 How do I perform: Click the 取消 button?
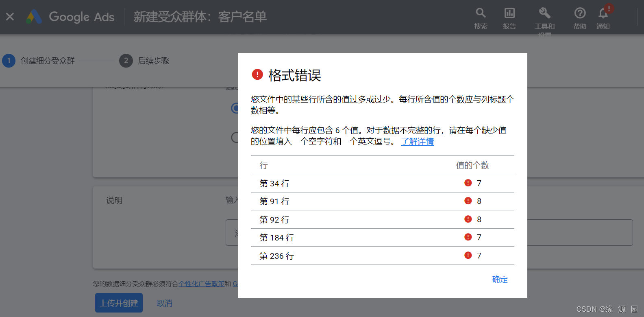[x=165, y=303]
